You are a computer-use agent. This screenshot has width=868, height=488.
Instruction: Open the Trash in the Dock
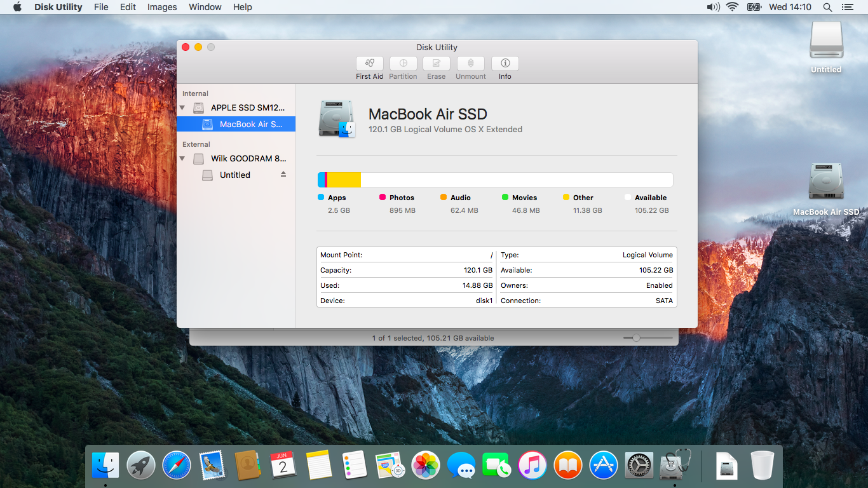click(762, 465)
